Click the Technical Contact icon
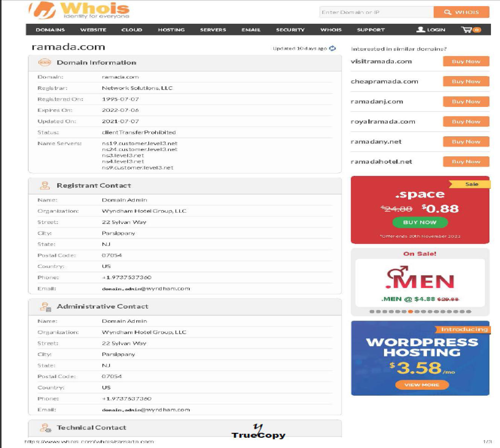 click(45, 428)
